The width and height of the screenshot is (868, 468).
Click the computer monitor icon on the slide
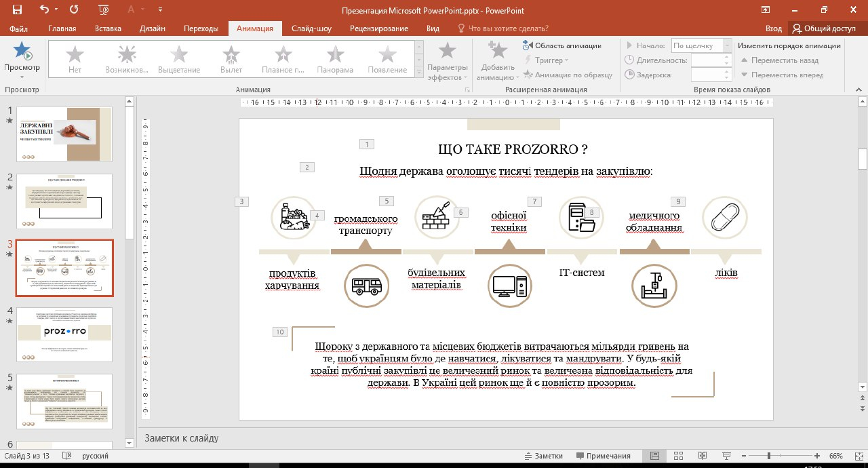(511, 286)
